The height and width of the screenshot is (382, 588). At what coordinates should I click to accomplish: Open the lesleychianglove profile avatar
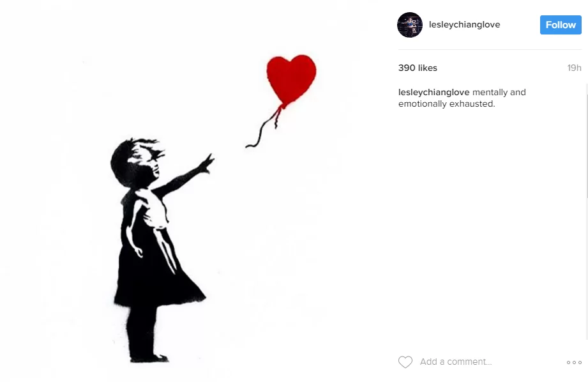click(410, 25)
